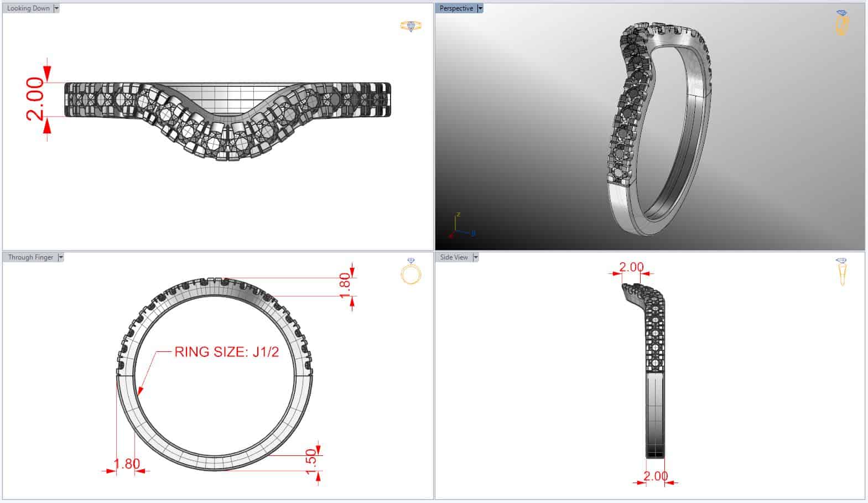Screen dimensions: 868x503
Task: Select the upper 1.80 dimension in Through Finger view
Action: click(344, 286)
